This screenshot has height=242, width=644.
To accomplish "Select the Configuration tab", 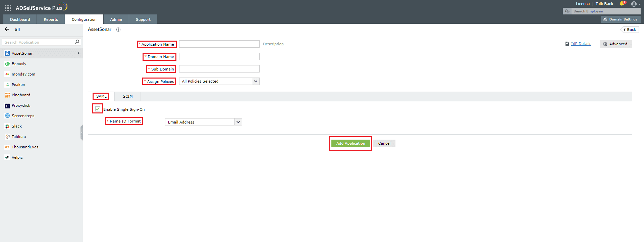I will [x=84, y=19].
